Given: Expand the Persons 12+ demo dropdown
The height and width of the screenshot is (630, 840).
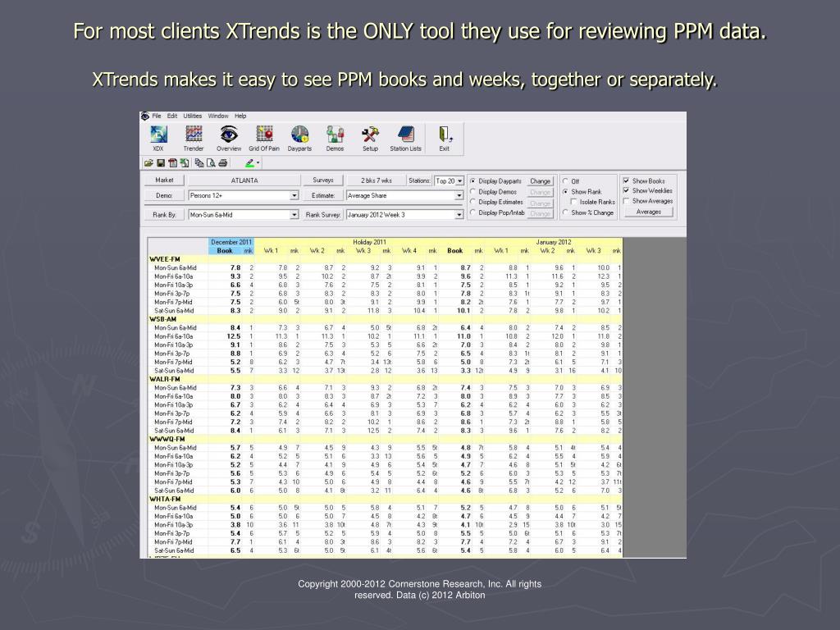Looking at the screenshot, I should pos(294,196).
